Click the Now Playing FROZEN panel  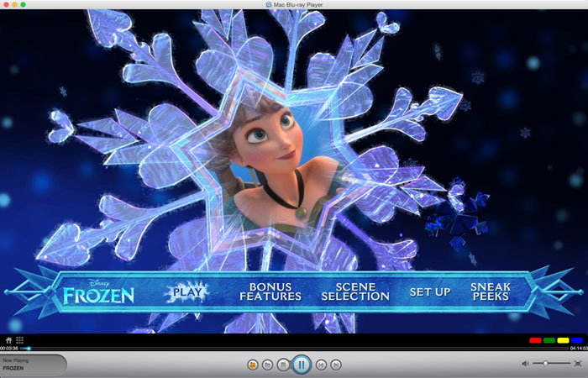click(x=34, y=364)
